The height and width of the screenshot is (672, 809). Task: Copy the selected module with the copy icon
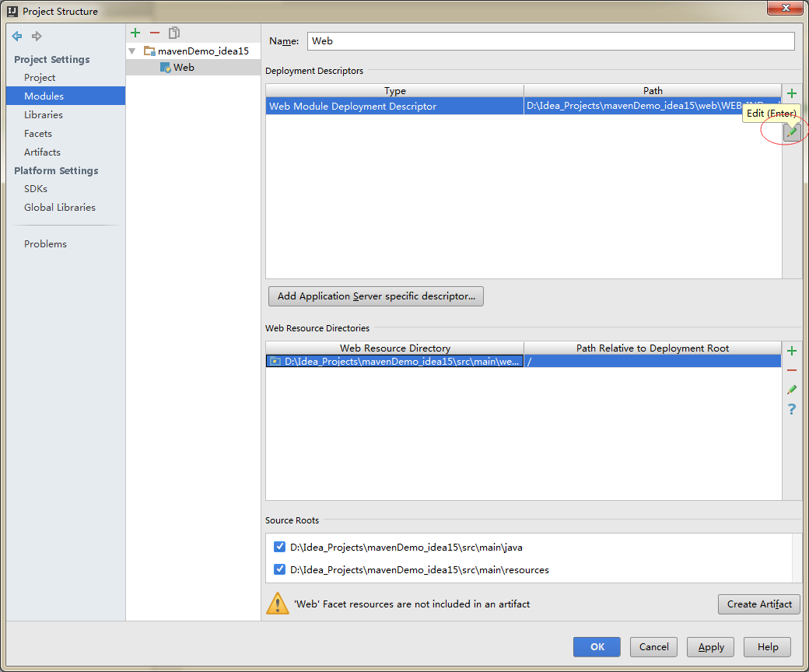tap(174, 33)
